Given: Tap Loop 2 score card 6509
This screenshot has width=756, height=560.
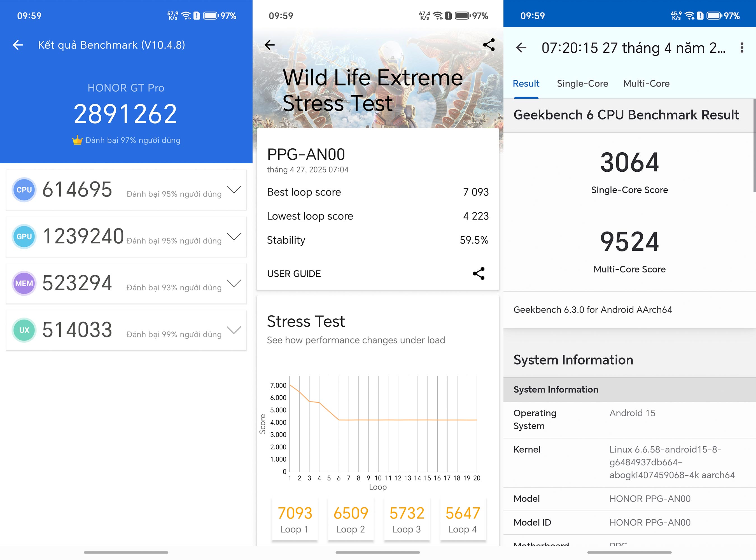Looking at the screenshot, I should [x=351, y=519].
